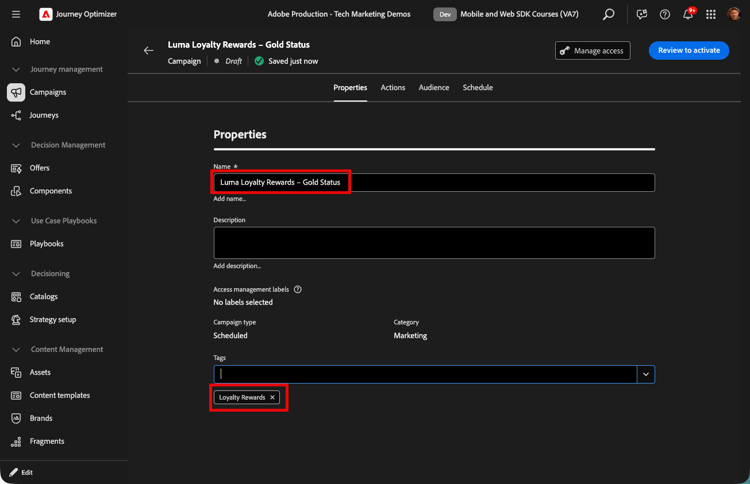
Task: Click the Content templates icon
Action: click(16, 396)
